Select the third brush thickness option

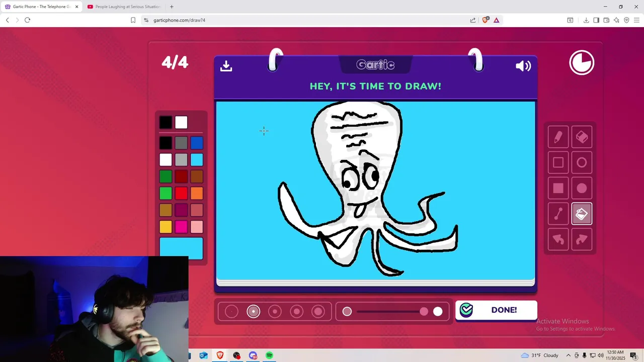point(275,312)
